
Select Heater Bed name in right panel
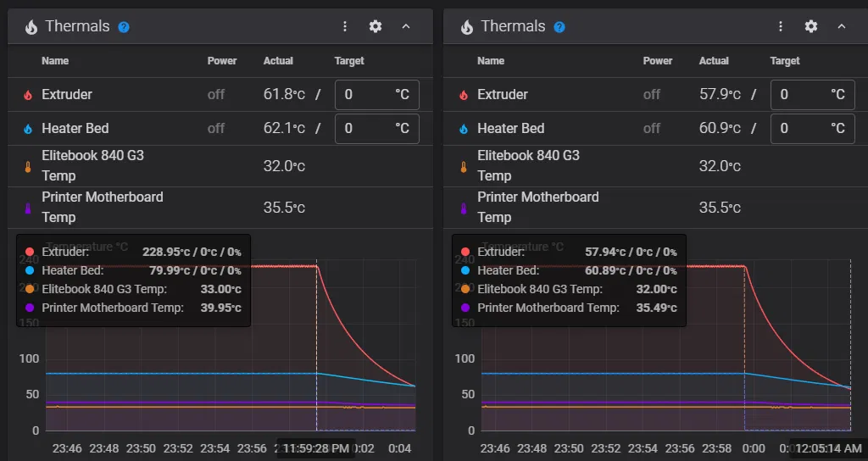(511, 129)
